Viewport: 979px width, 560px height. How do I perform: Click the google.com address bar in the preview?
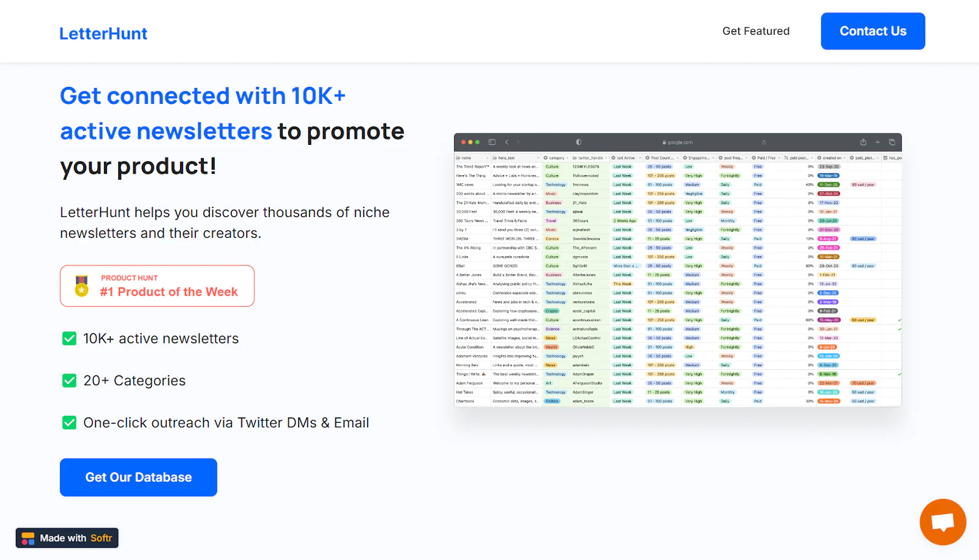(x=677, y=142)
